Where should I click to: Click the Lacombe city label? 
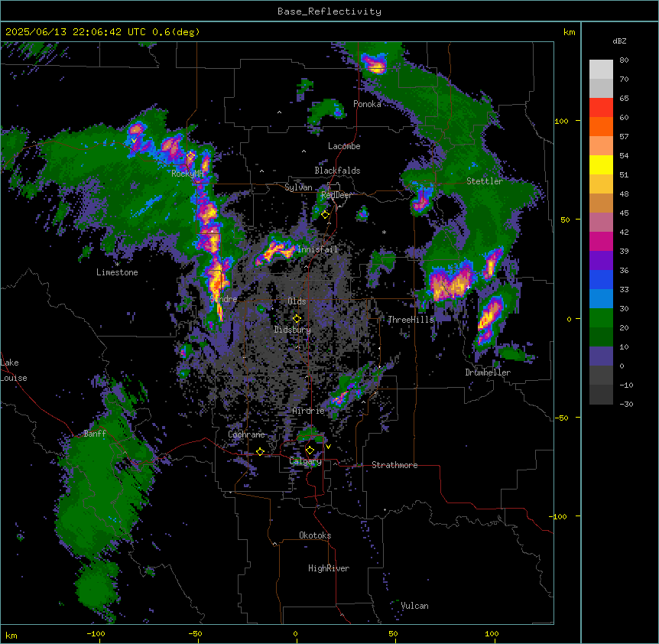coord(344,146)
